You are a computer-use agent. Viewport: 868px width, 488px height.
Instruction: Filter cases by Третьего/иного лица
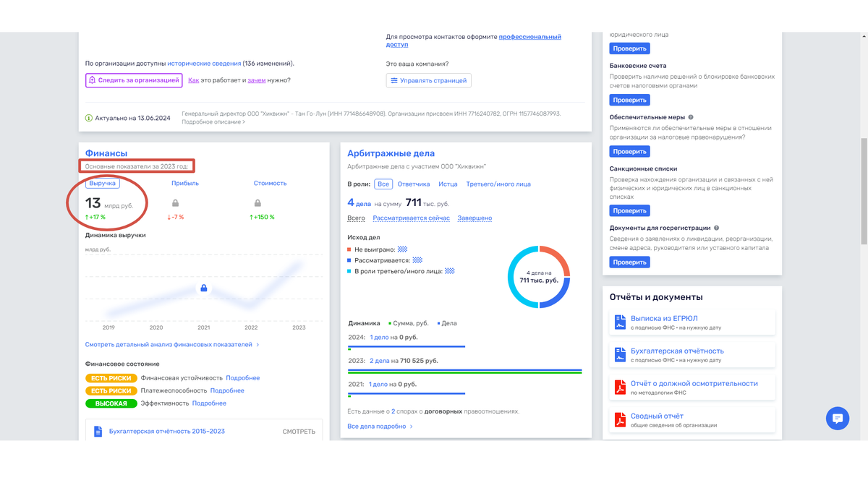[498, 184]
